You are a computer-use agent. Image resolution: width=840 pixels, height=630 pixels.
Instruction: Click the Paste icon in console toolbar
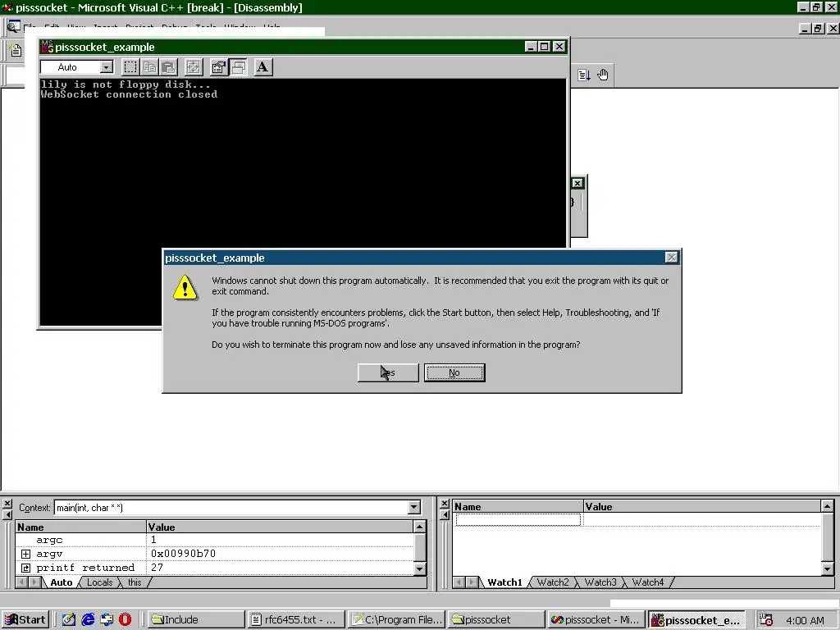[x=169, y=67]
